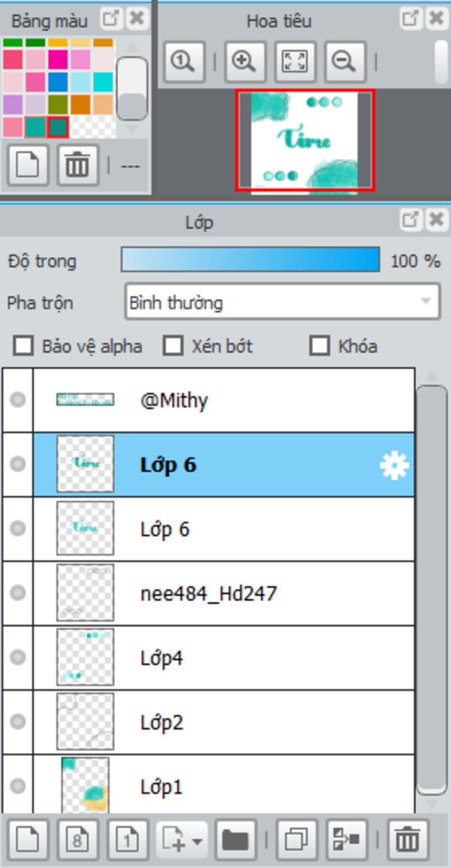The image size is (451, 868).
Task: Merge layer down icon
Action: point(347,840)
